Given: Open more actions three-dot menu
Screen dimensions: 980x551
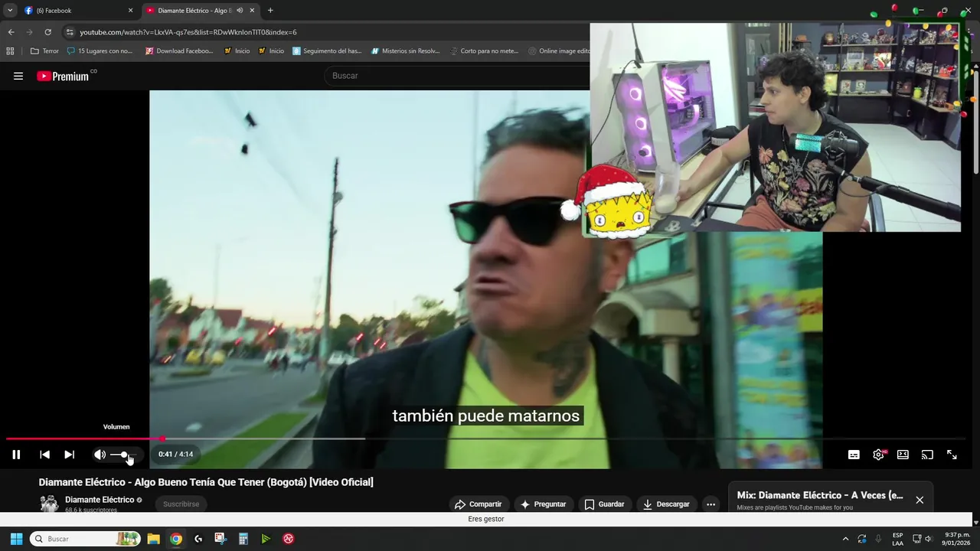Looking at the screenshot, I should (x=710, y=504).
